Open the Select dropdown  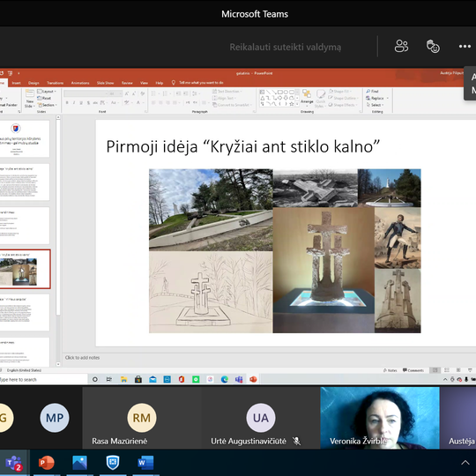point(376,105)
